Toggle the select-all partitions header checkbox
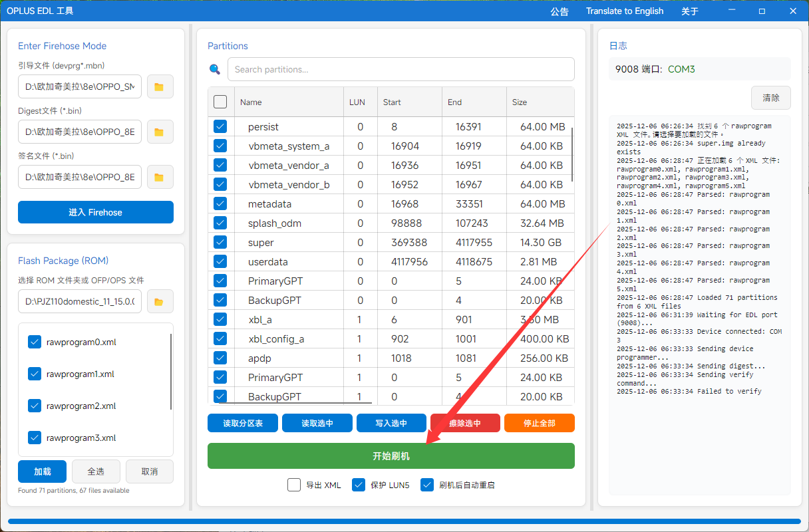The width and height of the screenshot is (809, 532). click(x=220, y=102)
